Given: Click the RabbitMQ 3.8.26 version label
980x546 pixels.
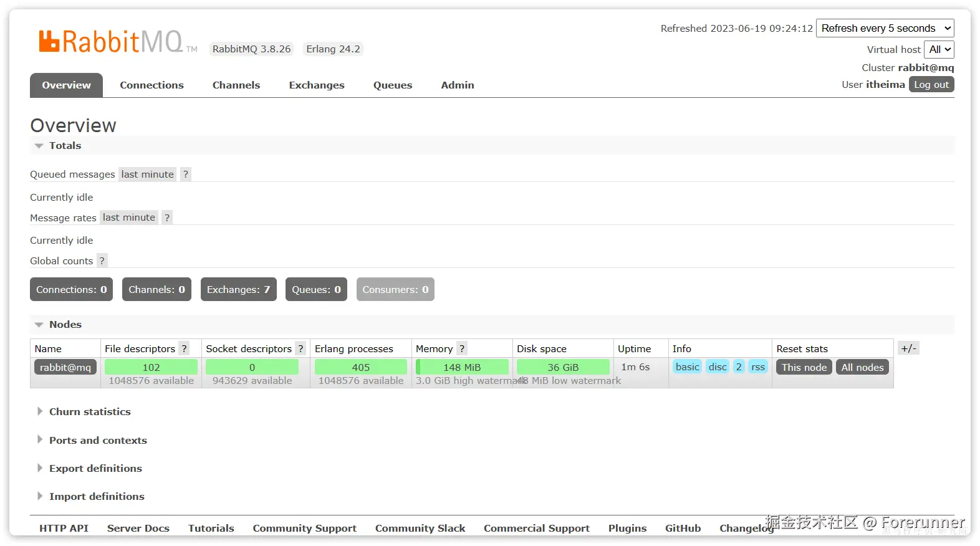Looking at the screenshot, I should click(251, 49).
